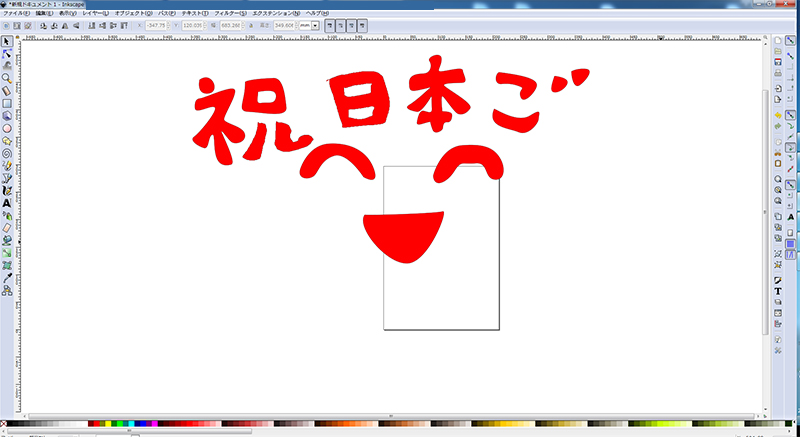Activate the Zoom magnifier tool
Image resolution: width=800 pixels, height=437 pixels.
7,78
